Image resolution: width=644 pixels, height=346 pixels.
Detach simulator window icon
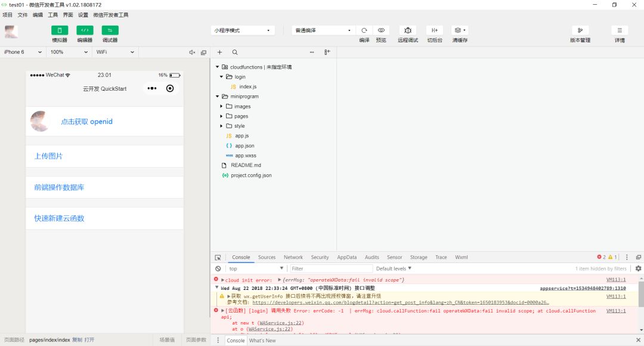click(203, 52)
